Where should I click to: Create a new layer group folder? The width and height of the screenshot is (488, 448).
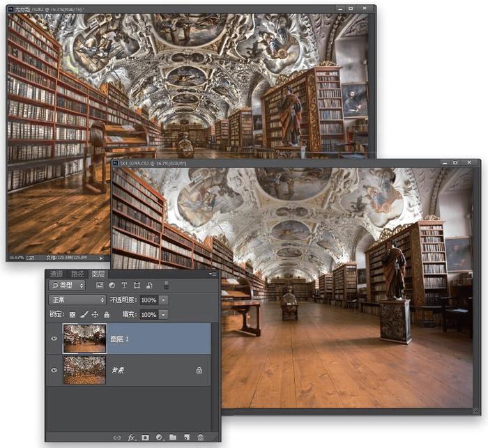click(173, 437)
